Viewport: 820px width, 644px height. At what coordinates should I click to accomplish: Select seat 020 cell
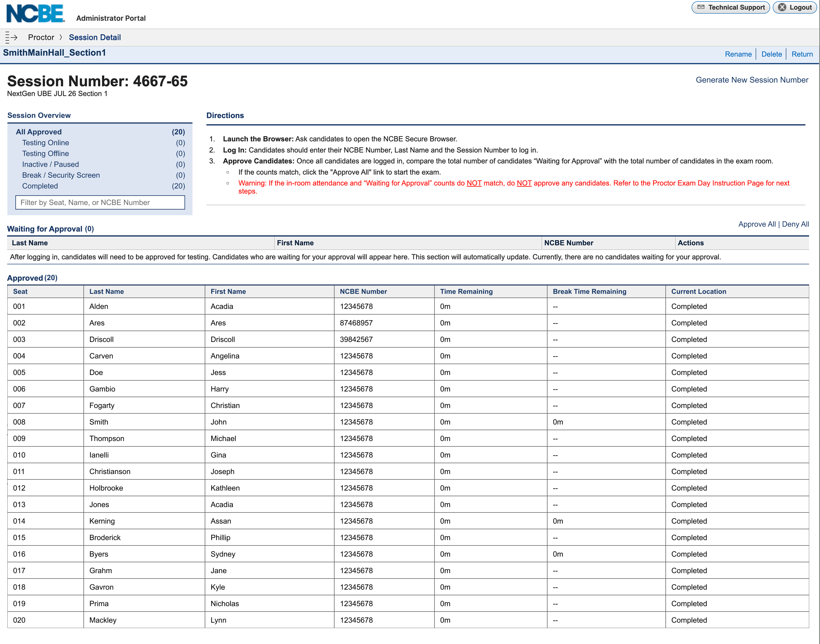coord(46,620)
